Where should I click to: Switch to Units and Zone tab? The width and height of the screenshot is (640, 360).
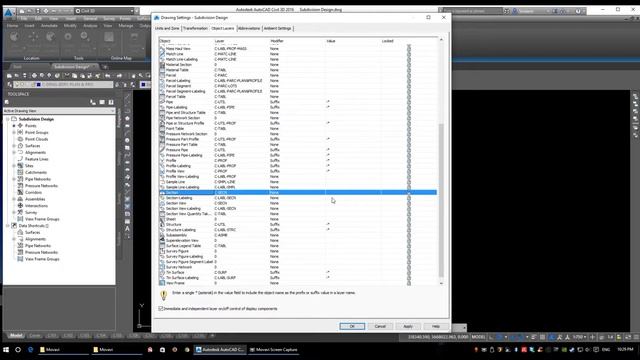[167, 29]
